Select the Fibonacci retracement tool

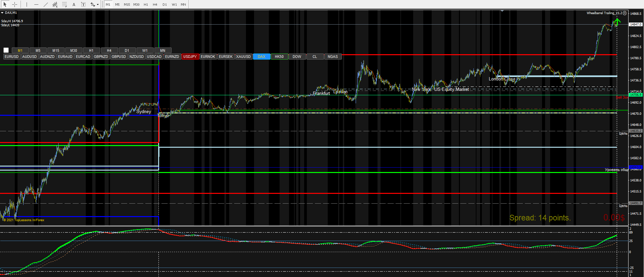65,4
